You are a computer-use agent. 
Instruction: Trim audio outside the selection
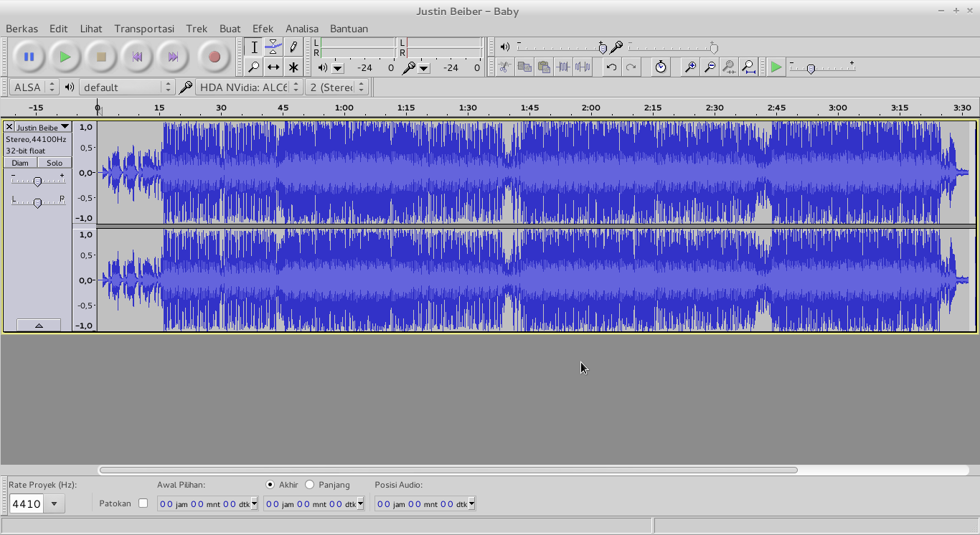(x=563, y=67)
